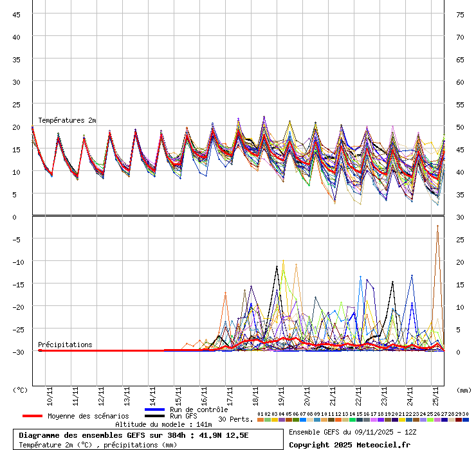
Task: Click the 'Précipitations' chart label
Action: coord(65,345)
